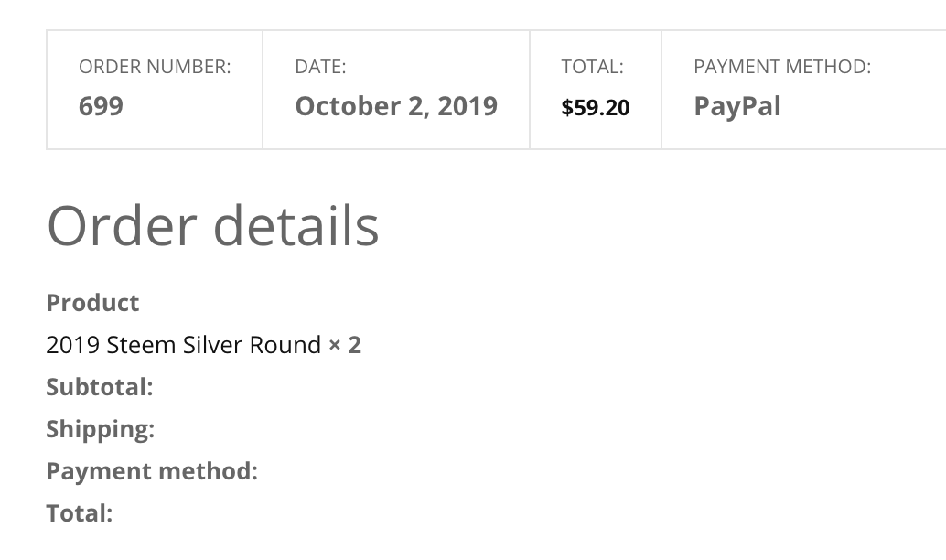Select the order number 699
This screenshot has height=560, width=946.
pyautogui.click(x=101, y=106)
